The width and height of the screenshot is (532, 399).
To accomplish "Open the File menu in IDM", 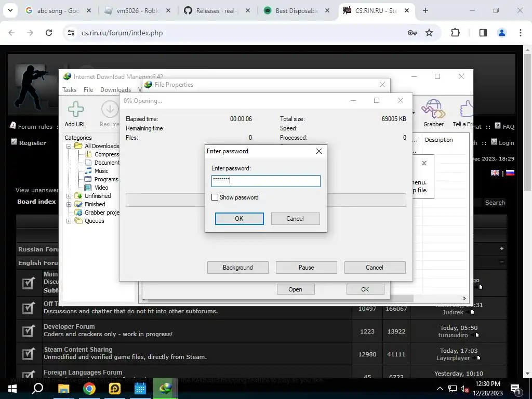I will pyautogui.click(x=88, y=89).
